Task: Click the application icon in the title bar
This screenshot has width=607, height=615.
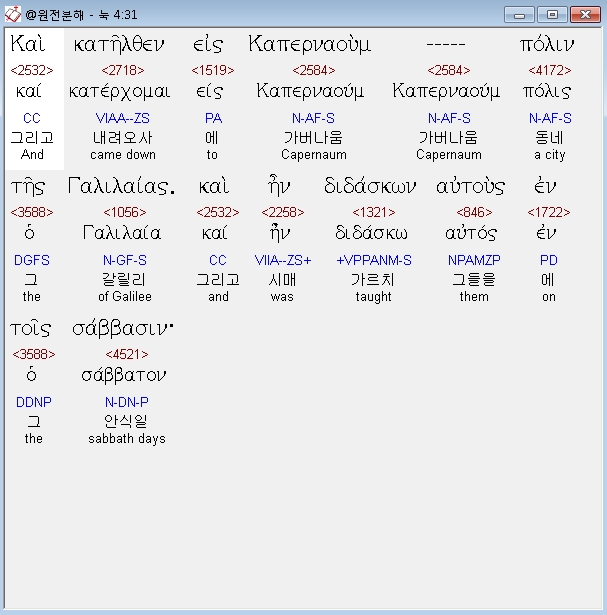Action: [x=13, y=15]
